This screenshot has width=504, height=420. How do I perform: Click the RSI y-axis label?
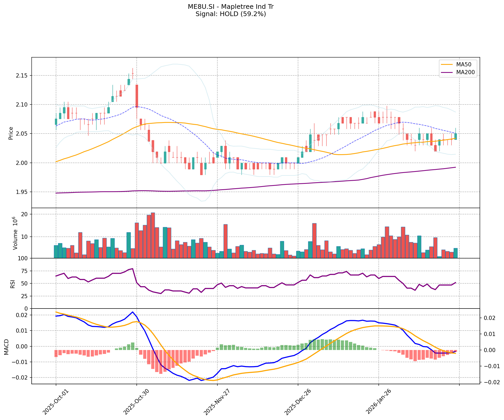[x=12, y=284]
